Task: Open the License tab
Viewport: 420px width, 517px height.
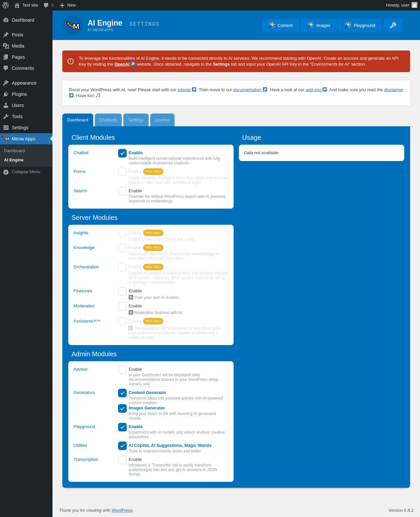Action: click(x=162, y=120)
